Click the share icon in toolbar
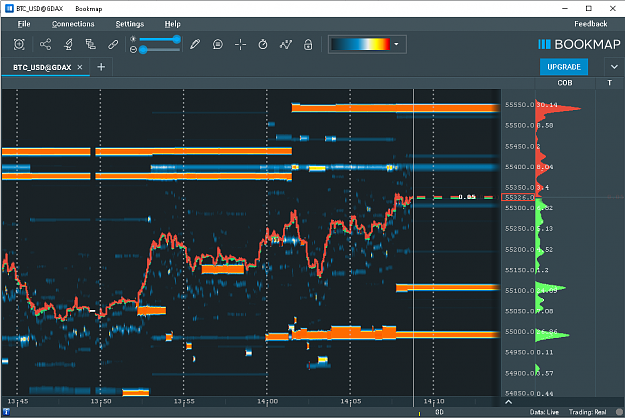 (x=45, y=44)
